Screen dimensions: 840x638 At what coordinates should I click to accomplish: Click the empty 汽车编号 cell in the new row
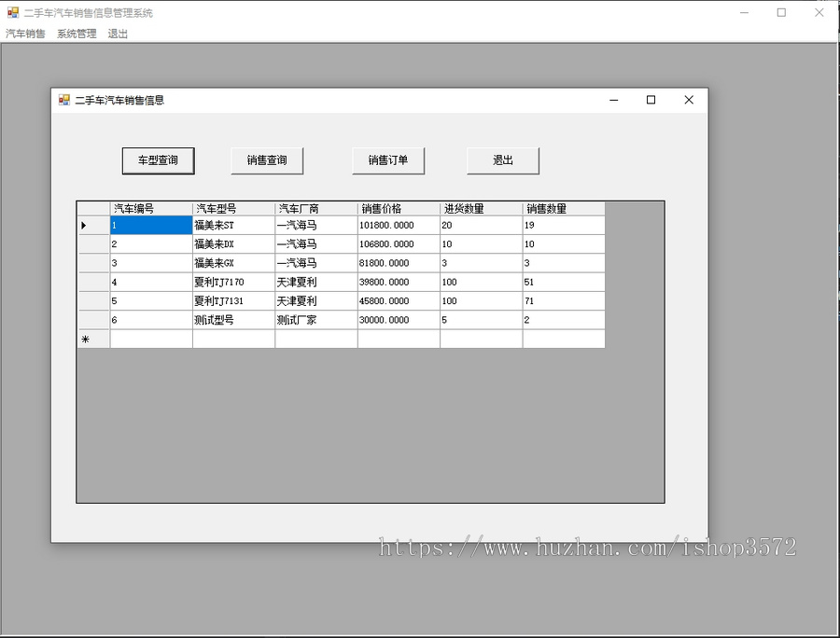tap(151, 340)
